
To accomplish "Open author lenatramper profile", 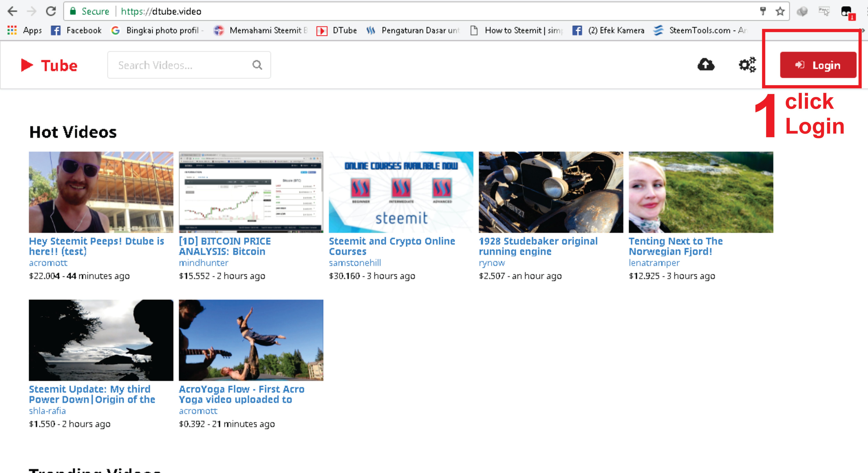I will click(654, 263).
